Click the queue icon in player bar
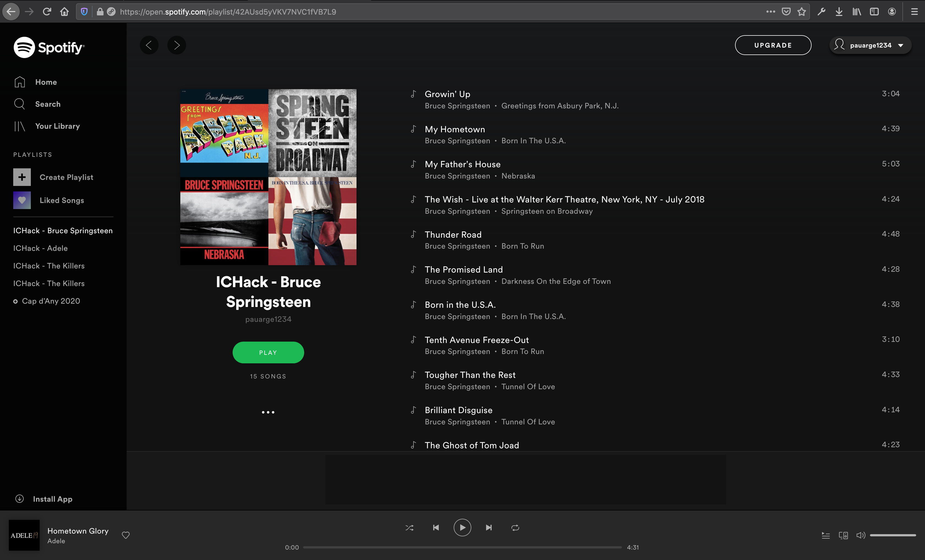This screenshot has height=560, width=925. 826,535
